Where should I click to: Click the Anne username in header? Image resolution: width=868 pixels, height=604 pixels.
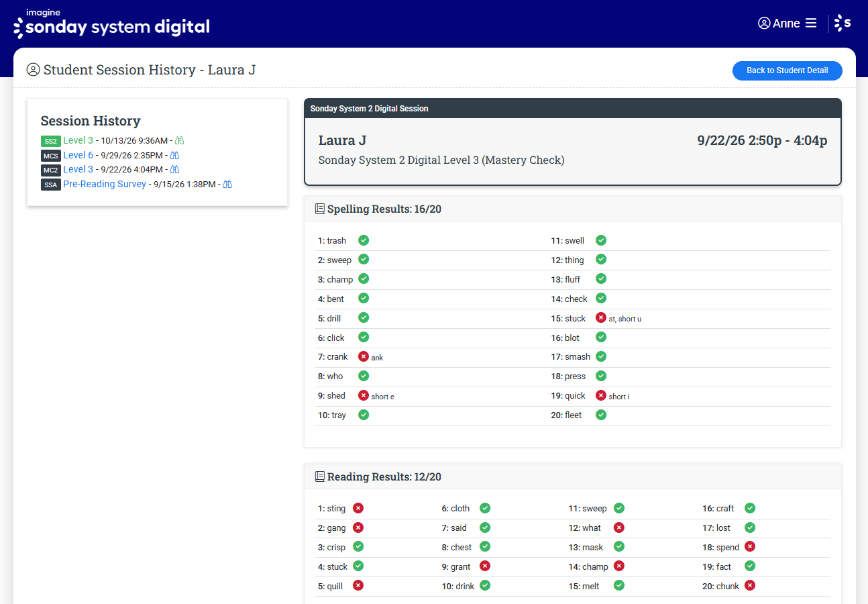click(x=786, y=23)
